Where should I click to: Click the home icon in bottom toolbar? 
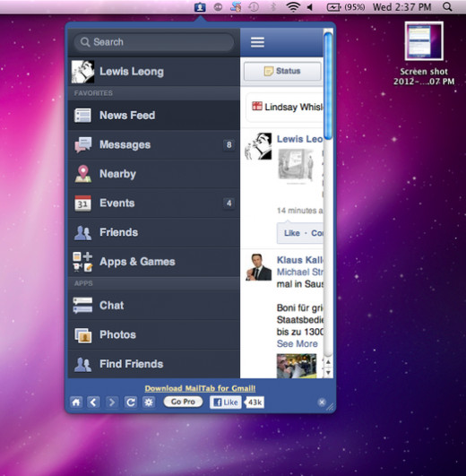76,402
